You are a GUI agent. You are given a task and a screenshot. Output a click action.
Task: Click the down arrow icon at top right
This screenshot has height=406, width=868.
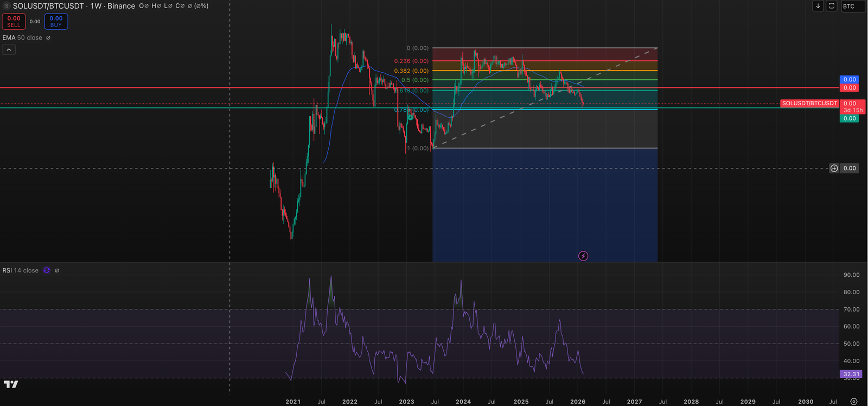(x=818, y=6)
